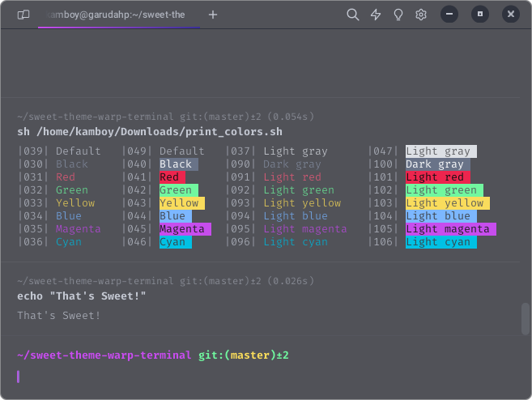Select the kamboy@garudahp terminal tab

tap(119, 15)
